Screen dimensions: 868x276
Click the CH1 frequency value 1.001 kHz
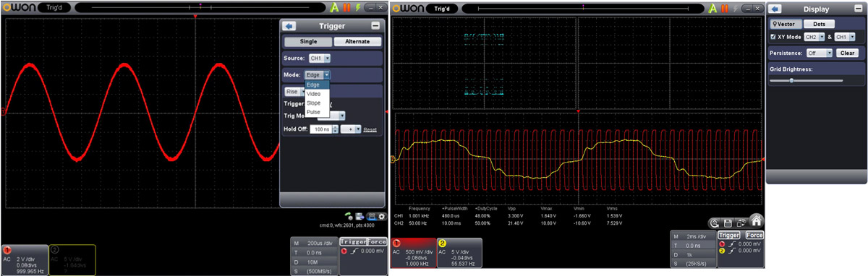[x=419, y=215]
